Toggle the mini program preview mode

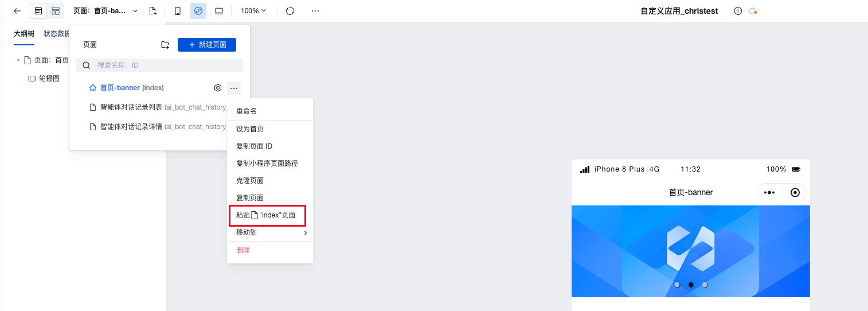tap(198, 11)
